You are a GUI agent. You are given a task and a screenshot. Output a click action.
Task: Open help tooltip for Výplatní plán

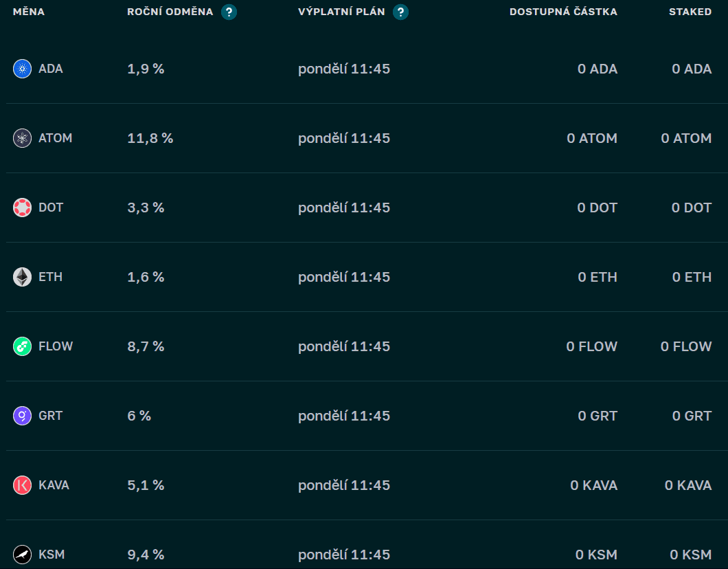400,12
